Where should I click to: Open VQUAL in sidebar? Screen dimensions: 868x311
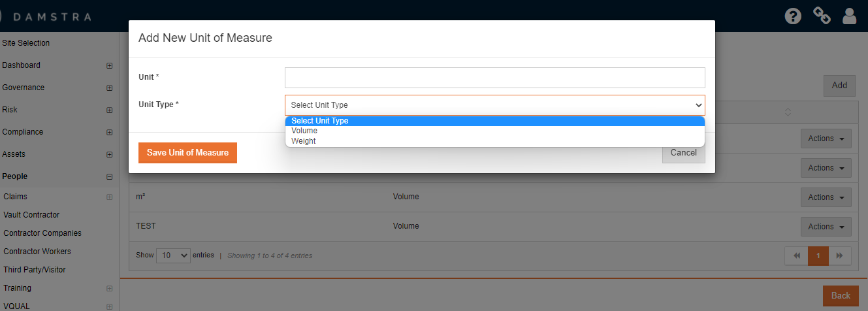coord(16,306)
